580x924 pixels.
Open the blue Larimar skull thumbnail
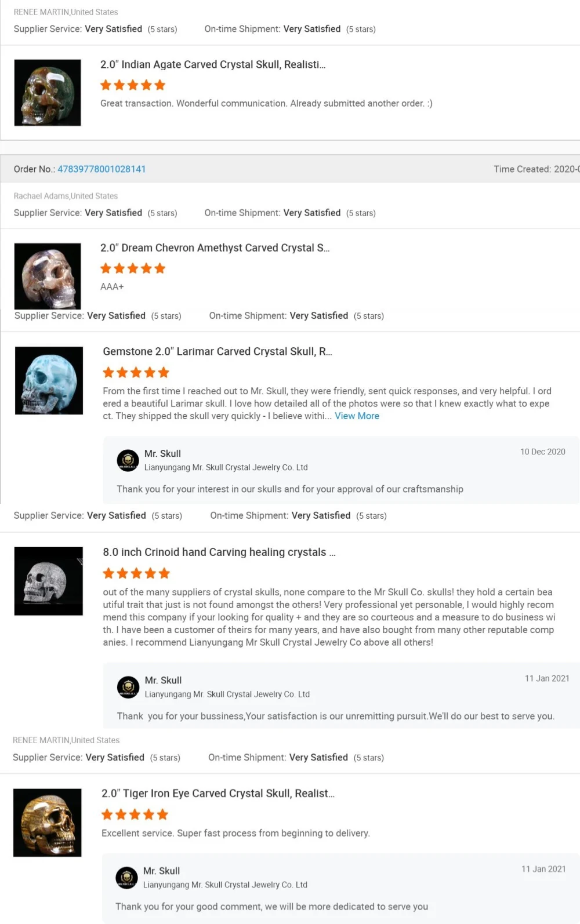pos(49,381)
